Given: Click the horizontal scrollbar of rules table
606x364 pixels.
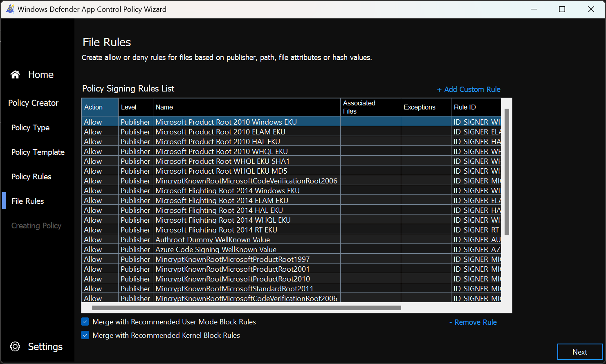Looking at the screenshot, I should point(247,308).
